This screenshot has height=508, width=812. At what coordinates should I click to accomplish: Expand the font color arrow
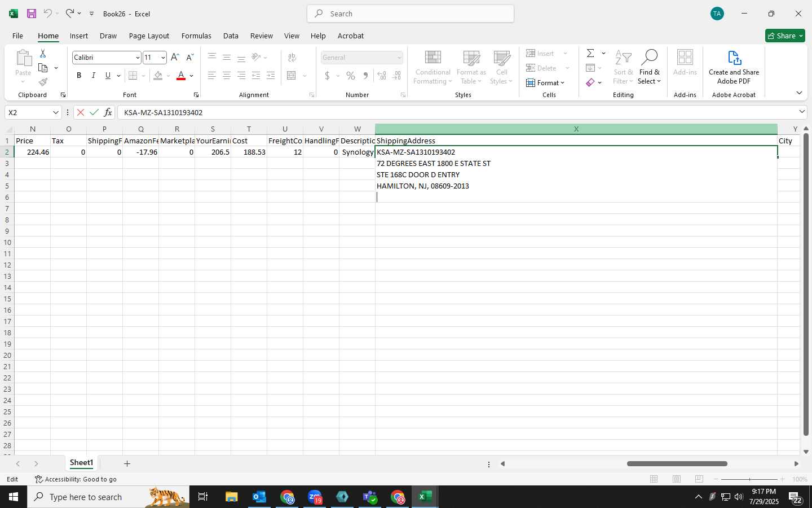[192, 76]
